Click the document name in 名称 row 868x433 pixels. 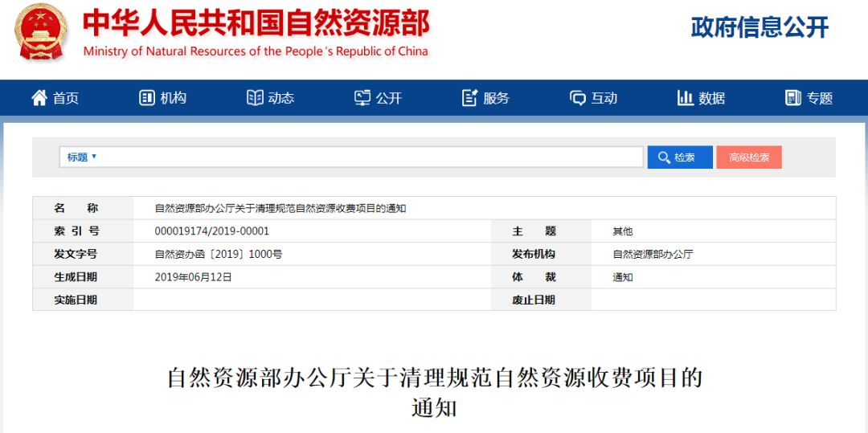point(280,209)
